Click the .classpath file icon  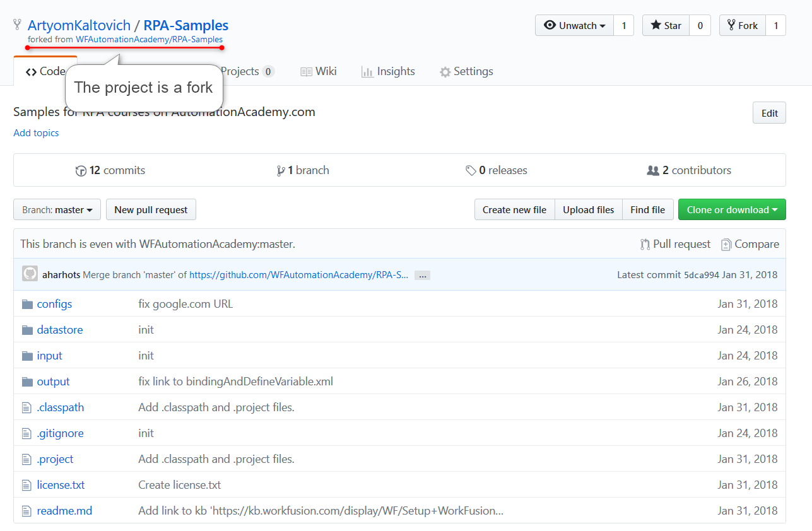click(x=26, y=407)
